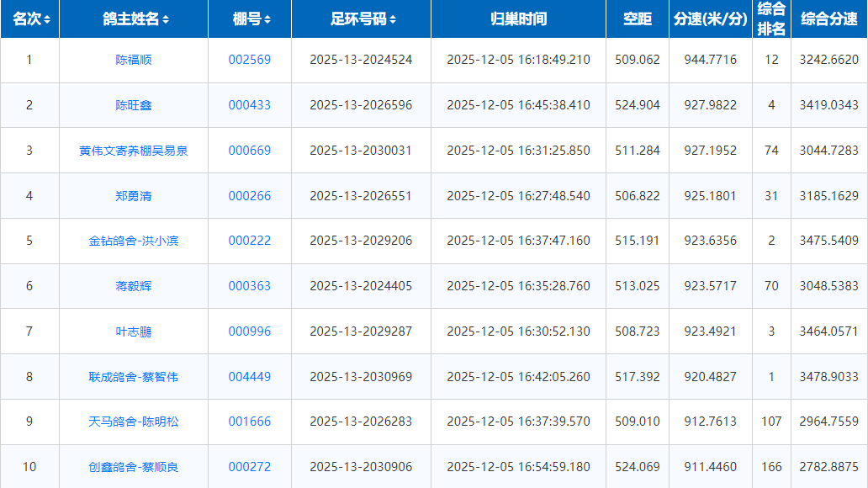
Task: Select ring number cell 2025-13-2030969
Action: [x=361, y=376]
